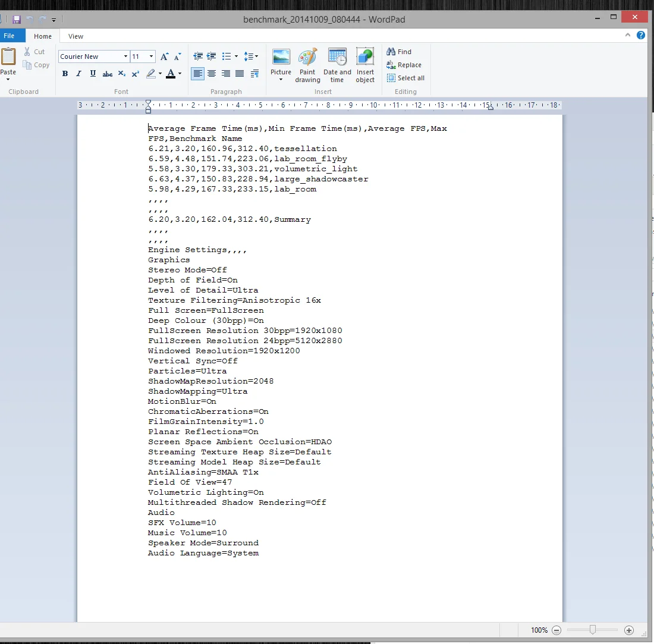Center align the text
This screenshot has height=644, width=654.
[212, 74]
